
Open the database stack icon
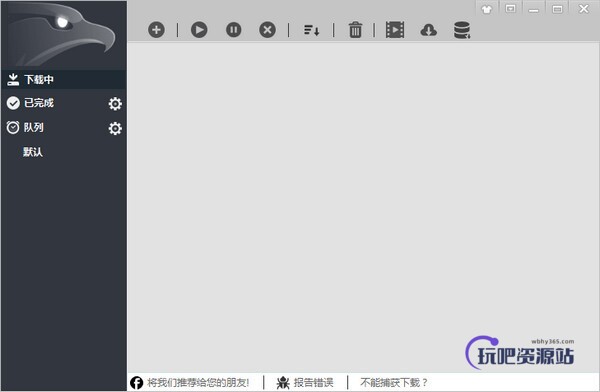coord(462,30)
